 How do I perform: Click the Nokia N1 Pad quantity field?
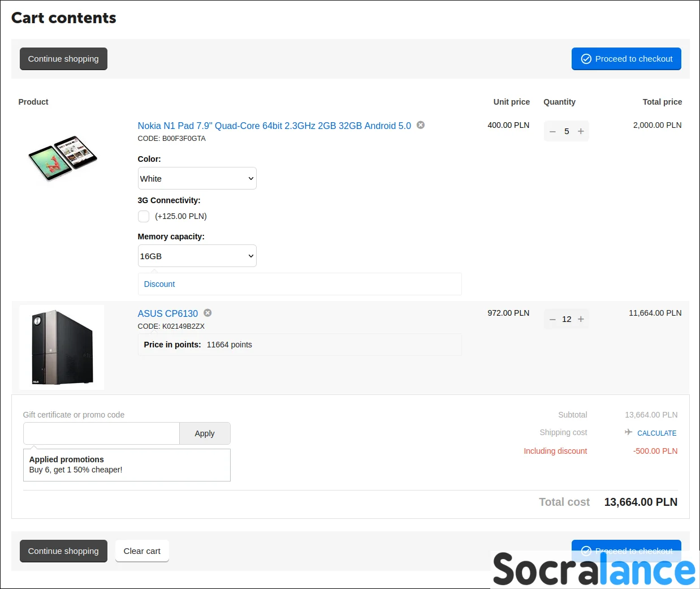567,131
